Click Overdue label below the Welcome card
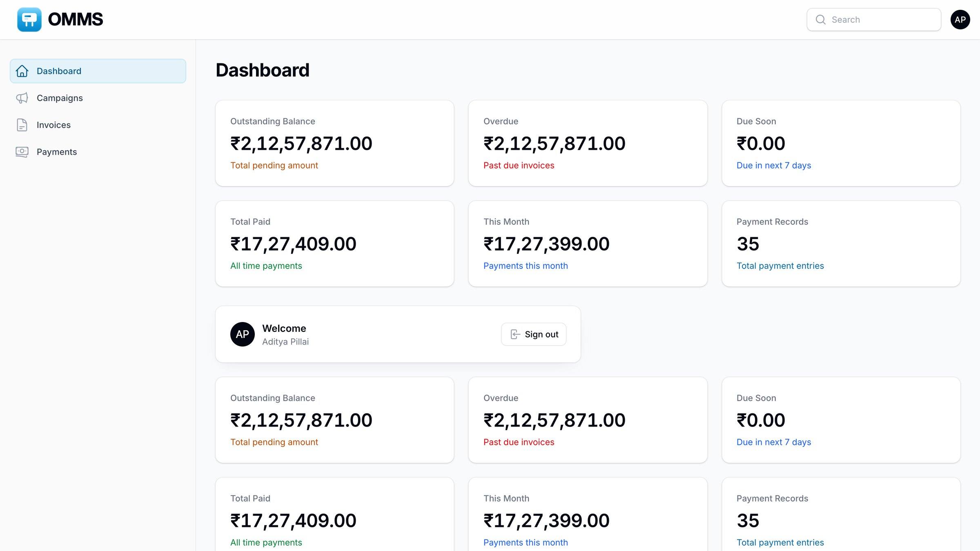The height and width of the screenshot is (551, 980). pos(501,398)
